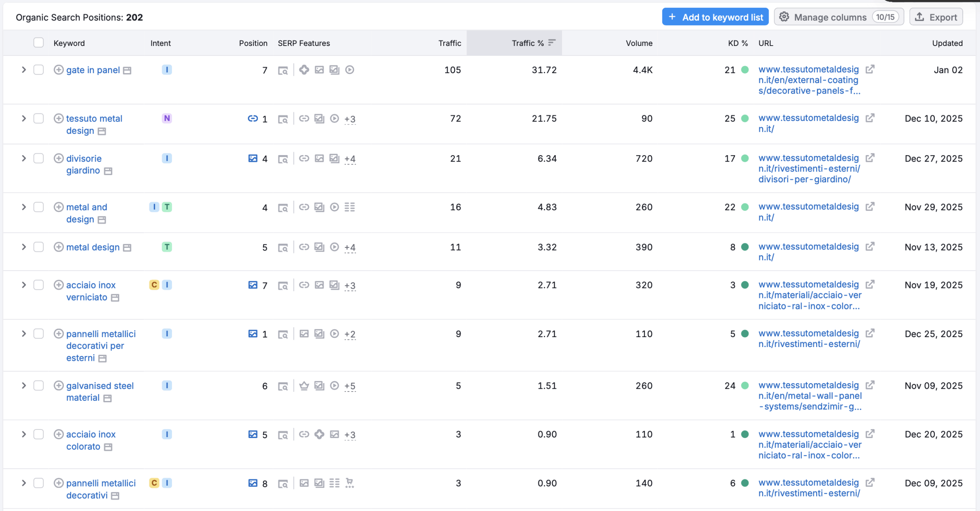Expand the metal and design row chevron

coord(24,207)
